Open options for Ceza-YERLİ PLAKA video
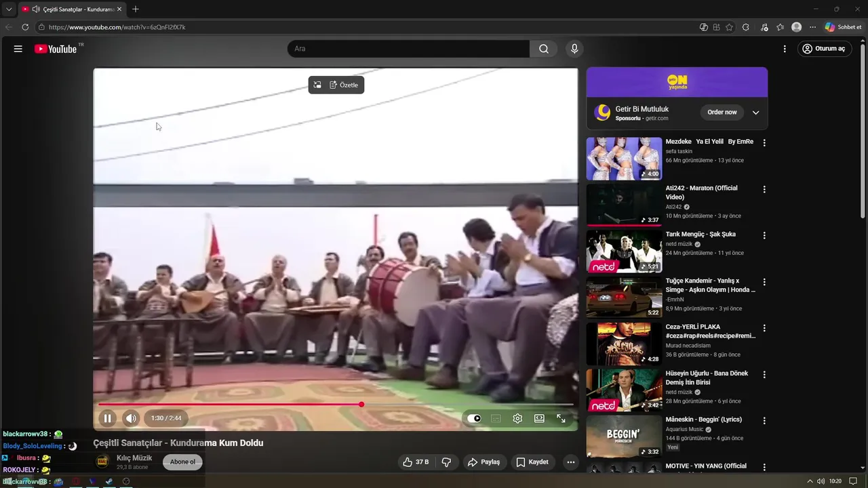This screenshot has width=868, height=488. (764, 328)
